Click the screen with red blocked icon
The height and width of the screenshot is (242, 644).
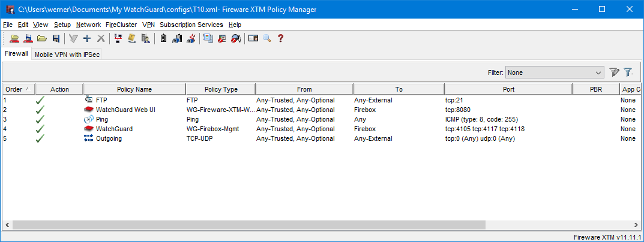pyautogui.click(x=222, y=38)
